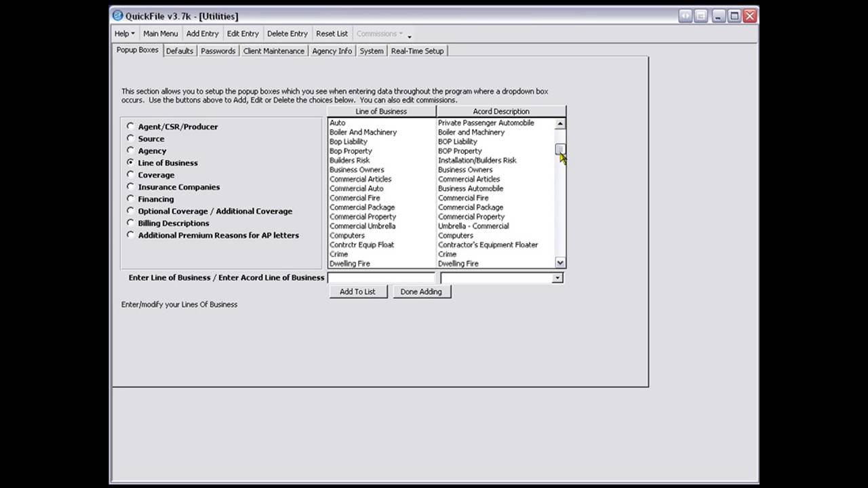Click the list scroll up arrow
Viewport: 868px width, 488px height.
point(559,123)
